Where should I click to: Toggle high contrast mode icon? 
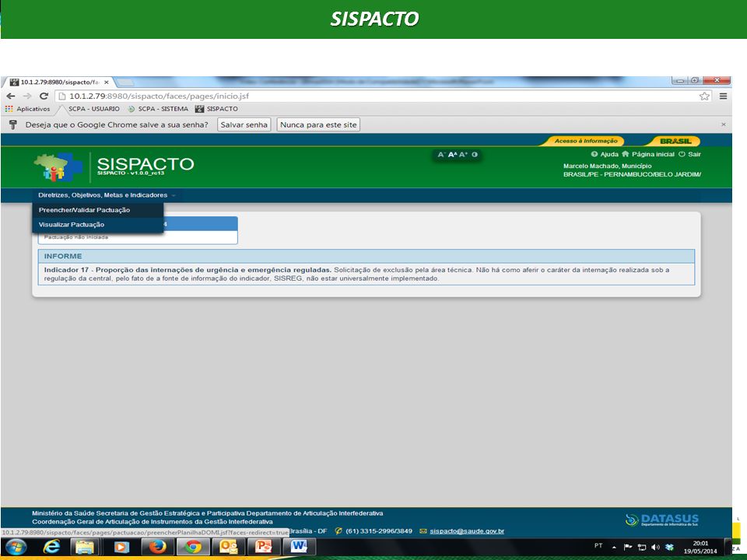[x=475, y=155]
